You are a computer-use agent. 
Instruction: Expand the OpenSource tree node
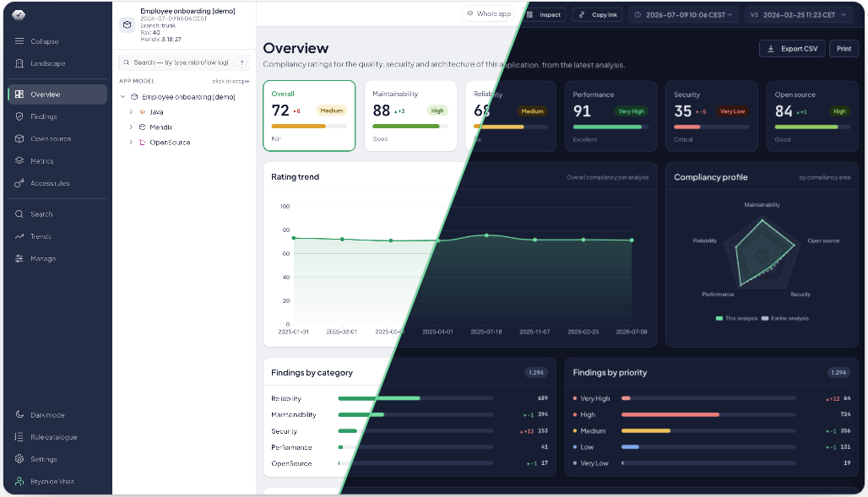131,143
